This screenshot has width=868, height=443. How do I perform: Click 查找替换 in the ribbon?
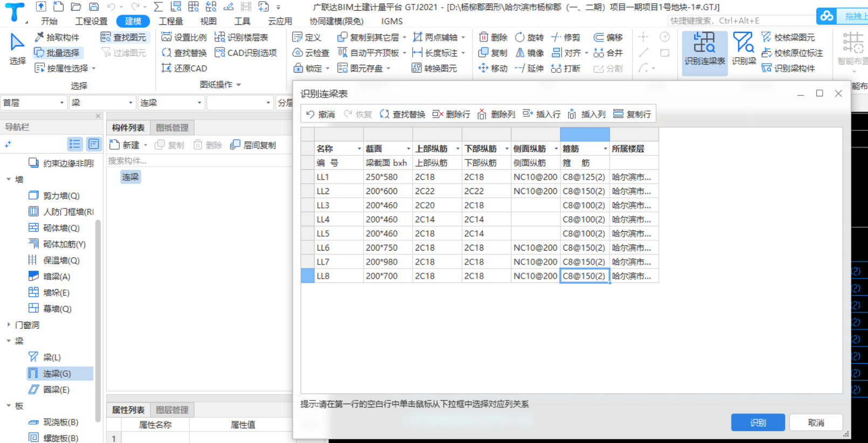pos(184,53)
